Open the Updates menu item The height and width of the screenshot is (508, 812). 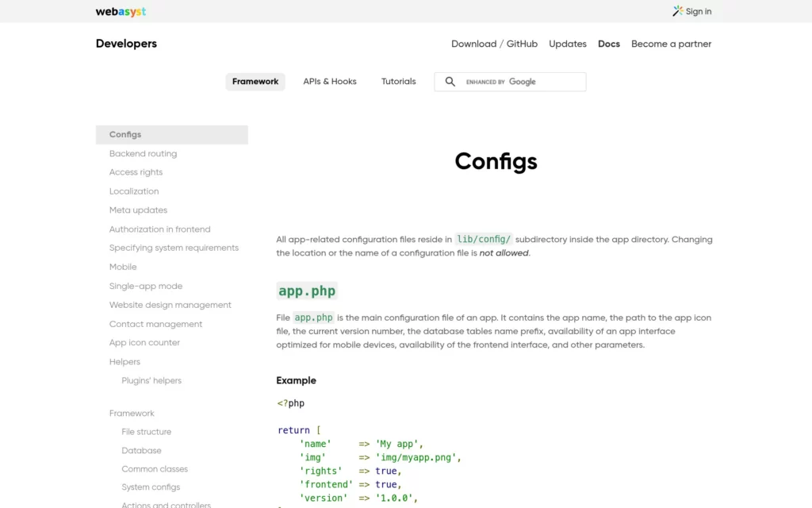pos(568,44)
